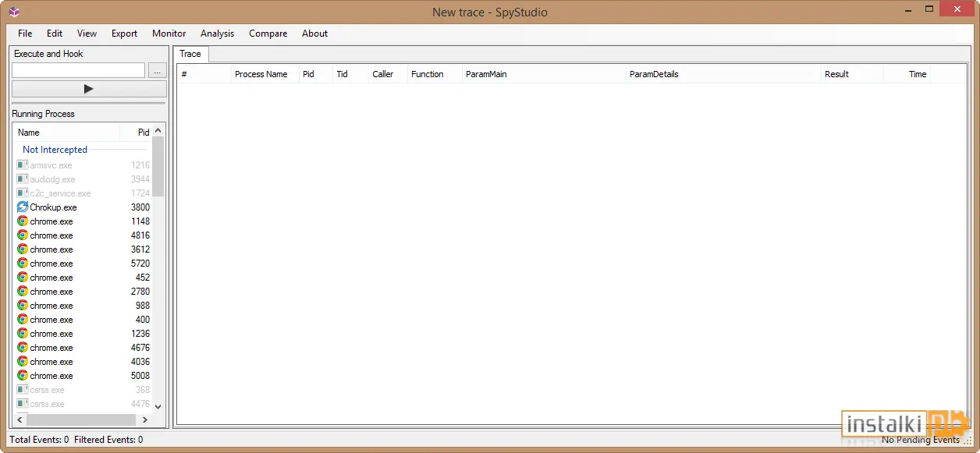This screenshot has height=453, width=980.
Task: Click the Chrokup.exe icon
Action: (23, 207)
